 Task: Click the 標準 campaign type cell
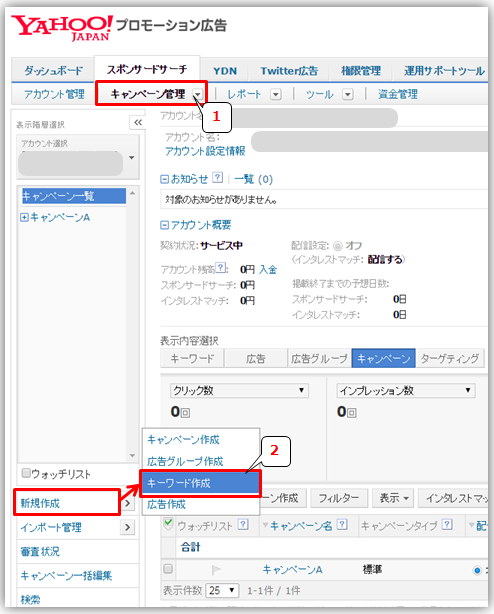tap(372, 569)
